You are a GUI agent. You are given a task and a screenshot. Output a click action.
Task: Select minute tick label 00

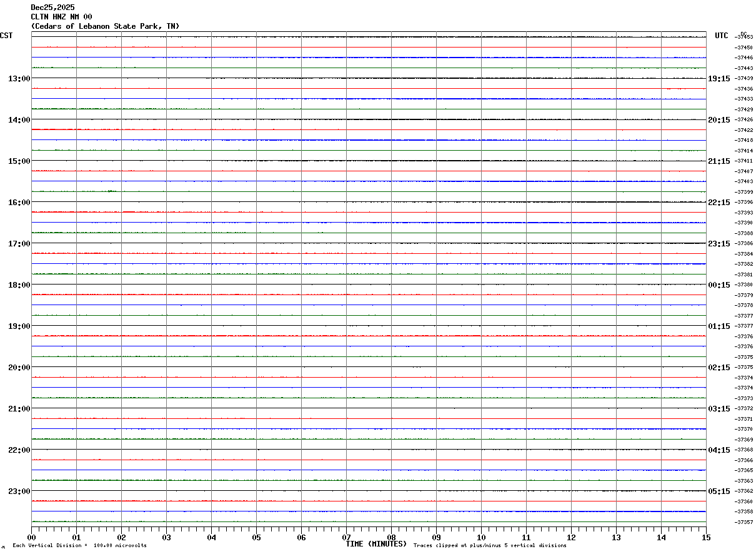31,537
